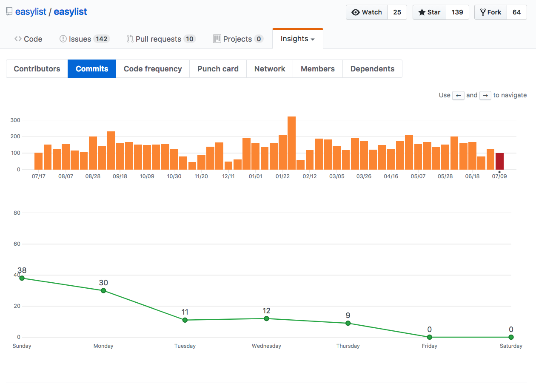
Task: Click the repository book icon beside easylist
Action: click(9, 12)
